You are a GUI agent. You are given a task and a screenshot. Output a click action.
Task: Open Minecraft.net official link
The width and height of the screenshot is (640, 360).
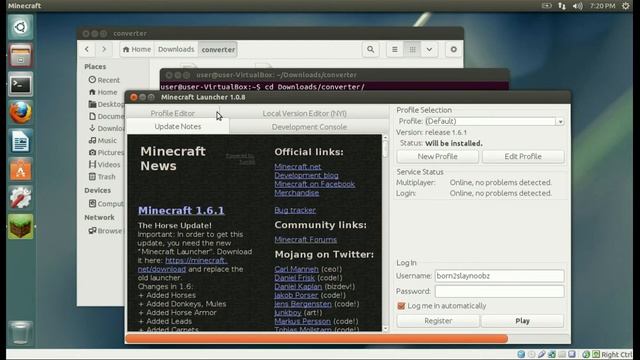pyautogui.click(x=298, y=167)
